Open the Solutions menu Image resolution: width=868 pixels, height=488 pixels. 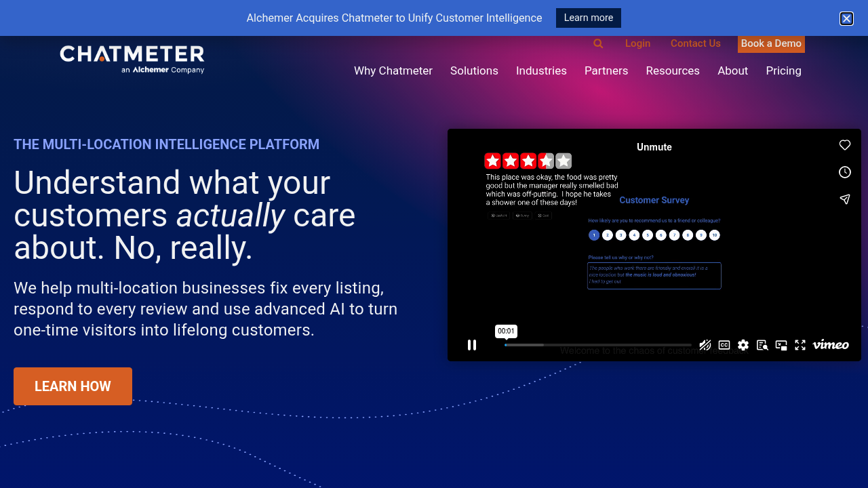coord(474,70)
